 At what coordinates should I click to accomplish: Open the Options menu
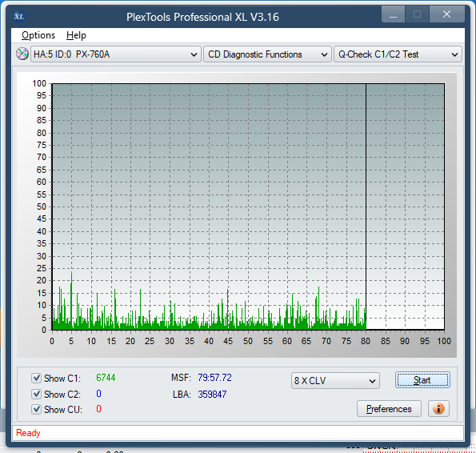pos(38,35)
